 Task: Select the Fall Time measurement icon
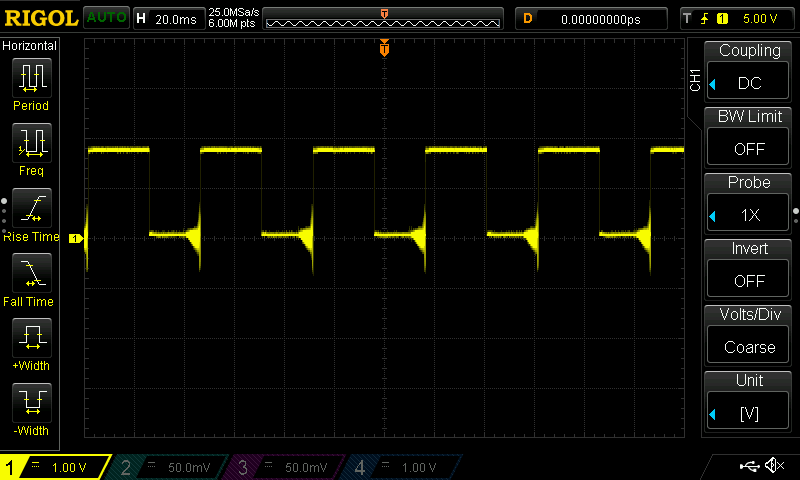click(32, 273)
